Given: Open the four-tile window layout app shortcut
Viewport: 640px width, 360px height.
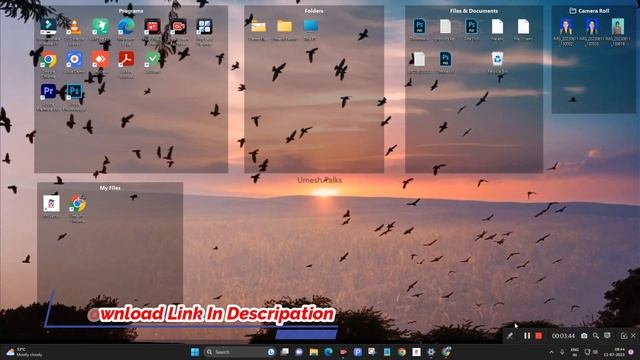Looking at the screenshot, I should [204, 27].
